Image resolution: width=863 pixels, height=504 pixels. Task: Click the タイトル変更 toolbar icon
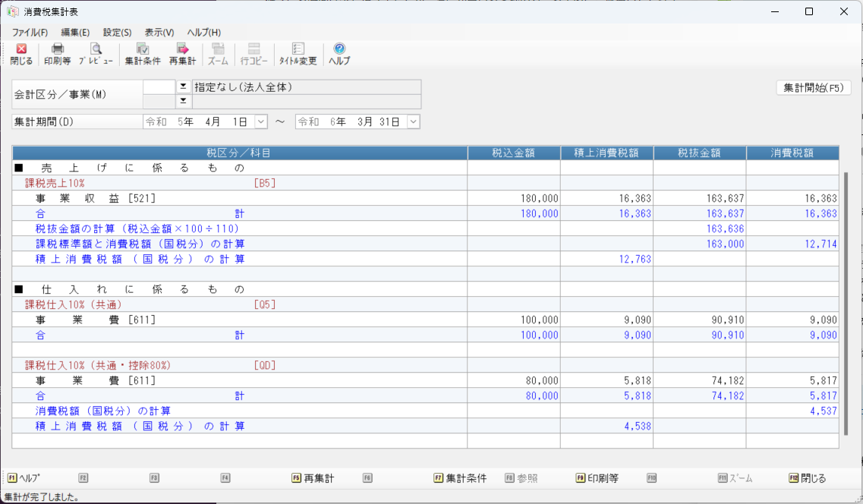click(298, 54)
